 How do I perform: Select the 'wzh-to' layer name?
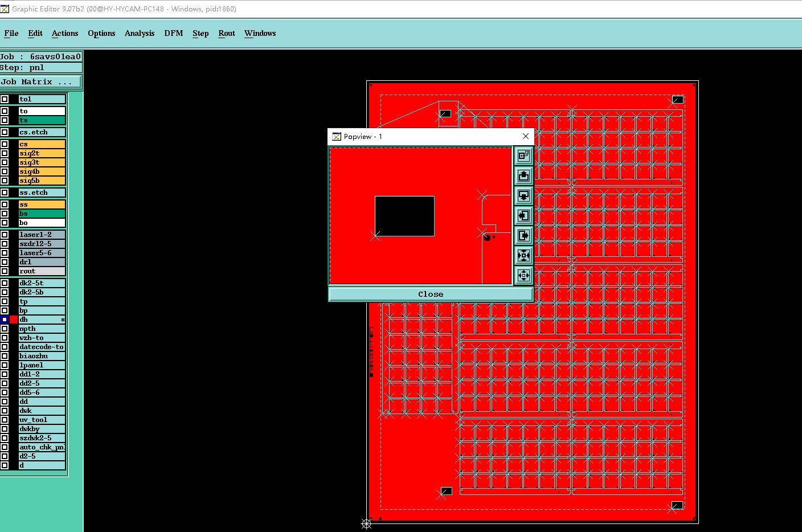coord(42,338)
